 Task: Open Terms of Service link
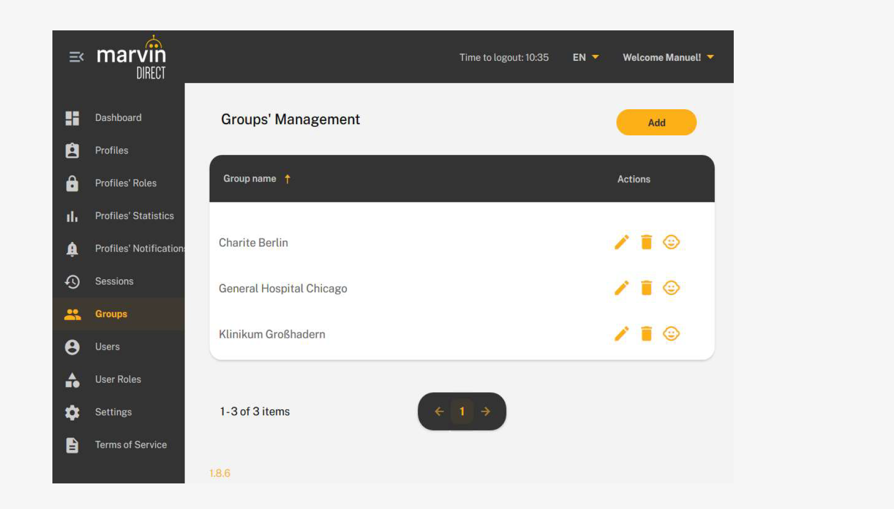click(130, 445)
